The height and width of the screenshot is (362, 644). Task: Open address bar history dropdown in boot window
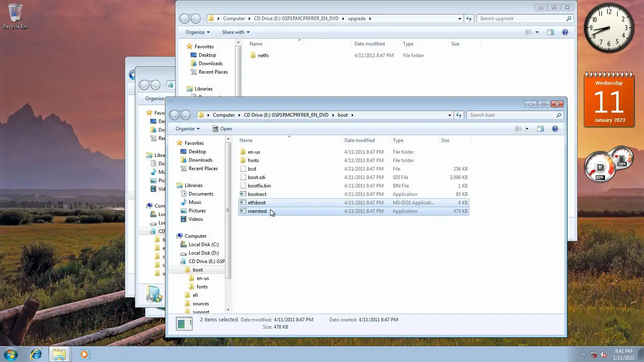pyautogui.click(x=450, y=115)
